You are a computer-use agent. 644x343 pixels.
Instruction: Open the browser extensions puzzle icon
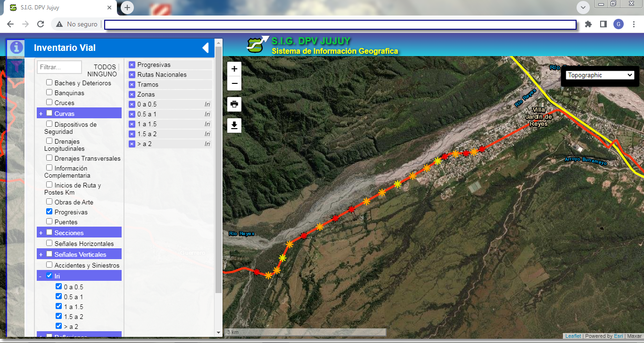click(588, 24)
